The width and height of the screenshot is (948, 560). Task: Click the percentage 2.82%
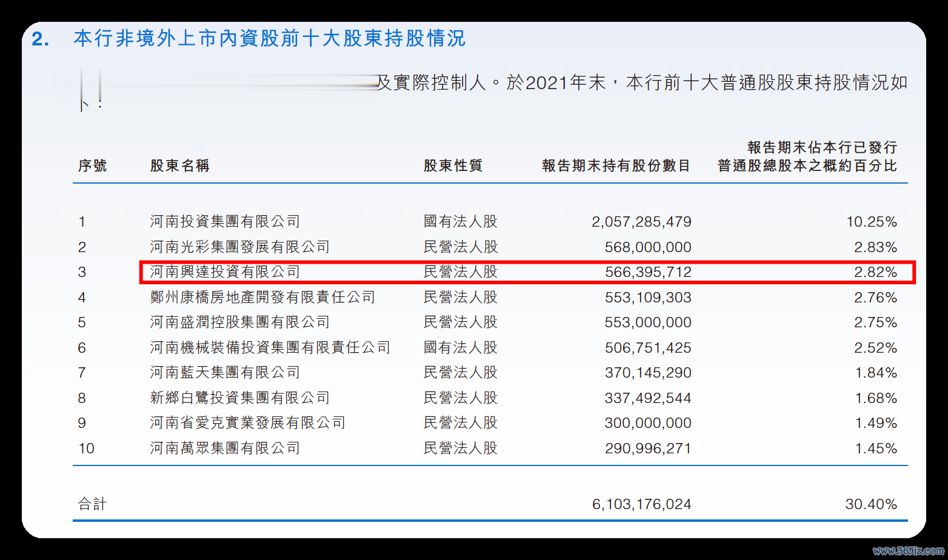click(x=876, y=272)
